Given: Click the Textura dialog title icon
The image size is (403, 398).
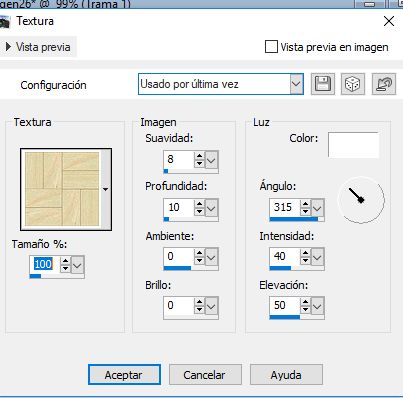Looking at the screenshot, I should click(5, 22).
